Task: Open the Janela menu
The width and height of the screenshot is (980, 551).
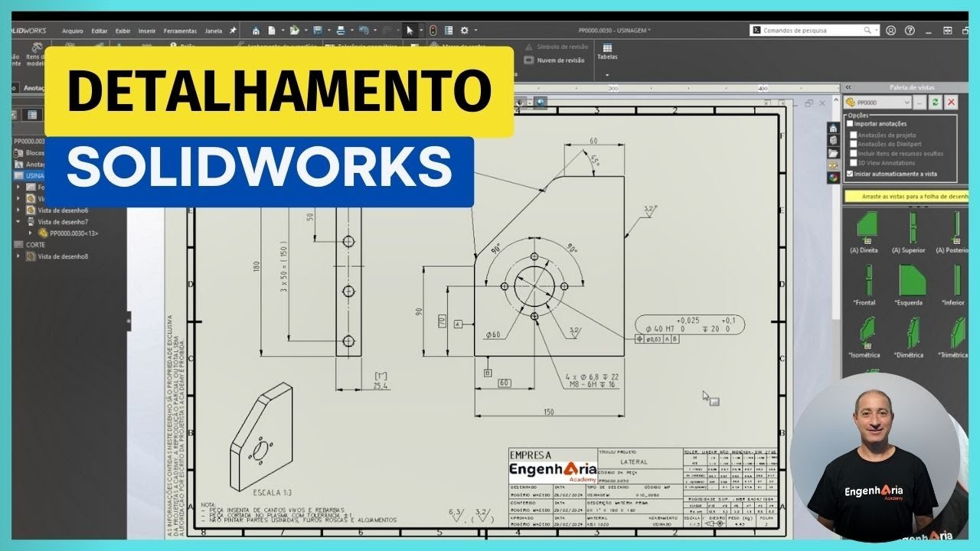Action: (x=214, y=31)
